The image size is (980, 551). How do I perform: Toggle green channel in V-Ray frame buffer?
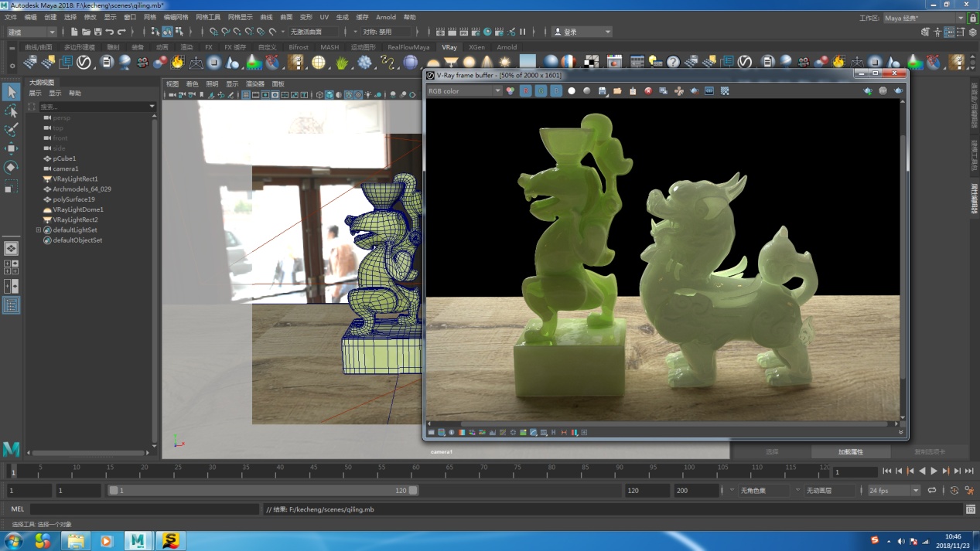click(541, 91)
